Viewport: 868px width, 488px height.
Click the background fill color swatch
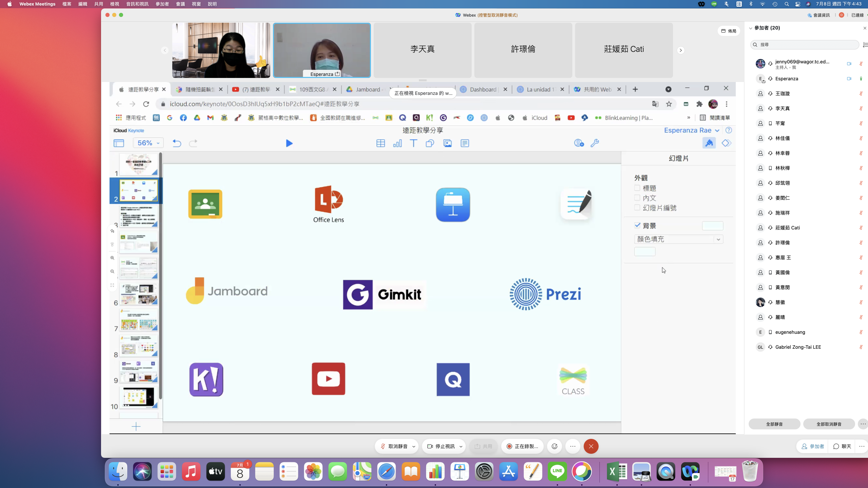(645, 251)
